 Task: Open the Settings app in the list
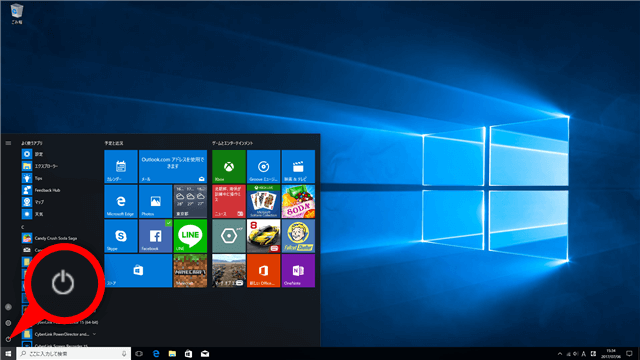click(32, 154)
